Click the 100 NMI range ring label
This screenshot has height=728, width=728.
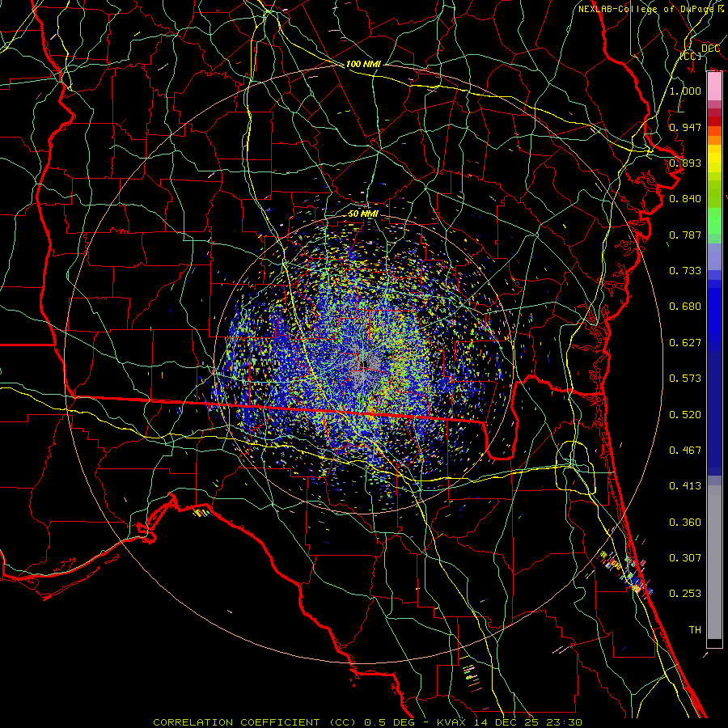[x=363, y=64]
